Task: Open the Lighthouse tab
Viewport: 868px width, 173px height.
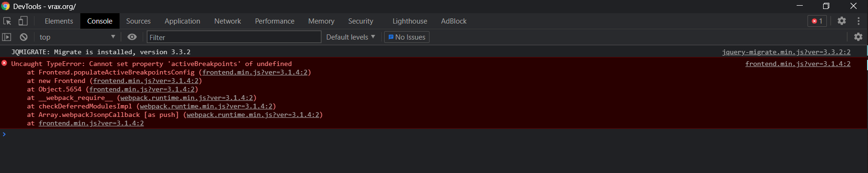Action: point(410,21)
